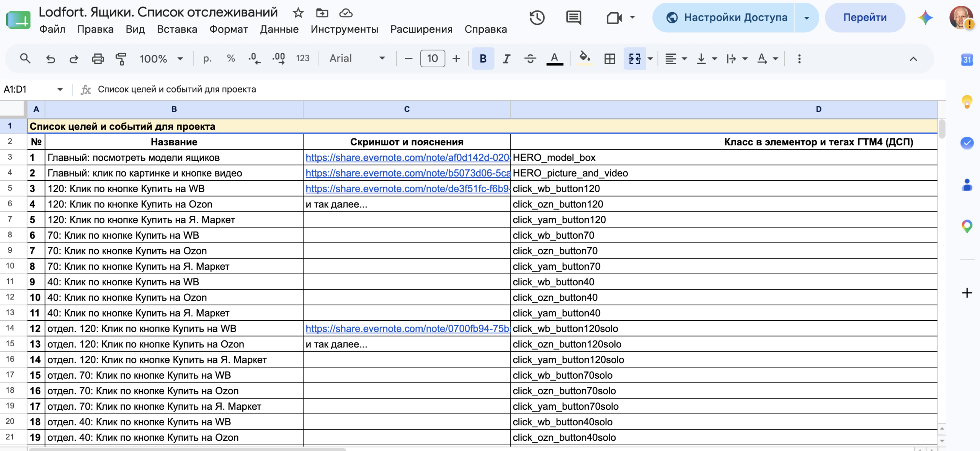
Task: Check cloud save status icon
Action: point(346,13)
